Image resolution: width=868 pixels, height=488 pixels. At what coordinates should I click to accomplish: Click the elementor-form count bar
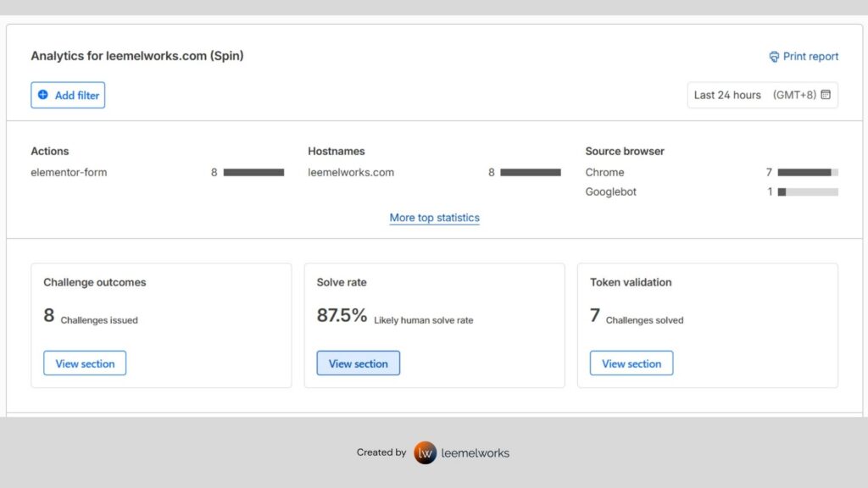[x=253, y=173]
